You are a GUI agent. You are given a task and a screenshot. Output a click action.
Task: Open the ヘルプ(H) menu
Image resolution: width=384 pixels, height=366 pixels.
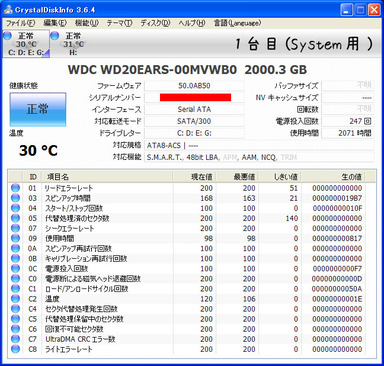click(x=192, y=23)
